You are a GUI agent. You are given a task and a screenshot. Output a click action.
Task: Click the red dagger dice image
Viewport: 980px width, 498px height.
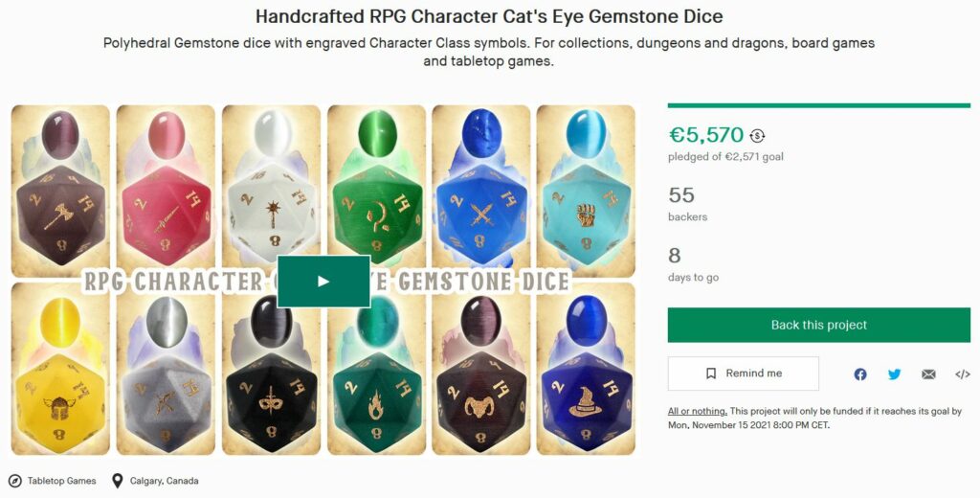click(166, 191)
